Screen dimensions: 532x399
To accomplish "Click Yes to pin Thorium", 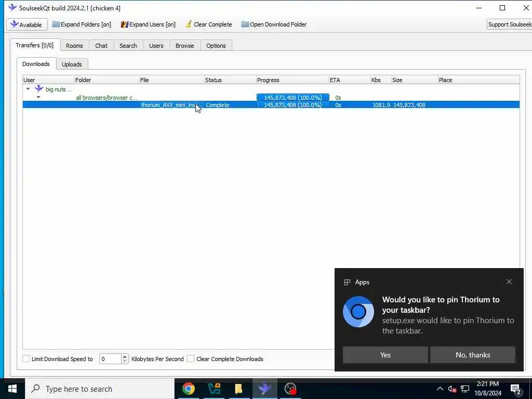I will click(385, 355).
